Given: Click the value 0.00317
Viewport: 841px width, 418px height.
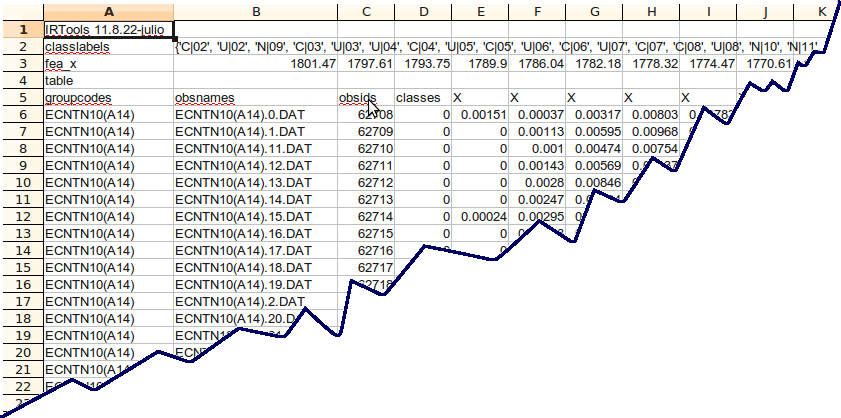Looking at the screenshot, I should coord(594,115).
